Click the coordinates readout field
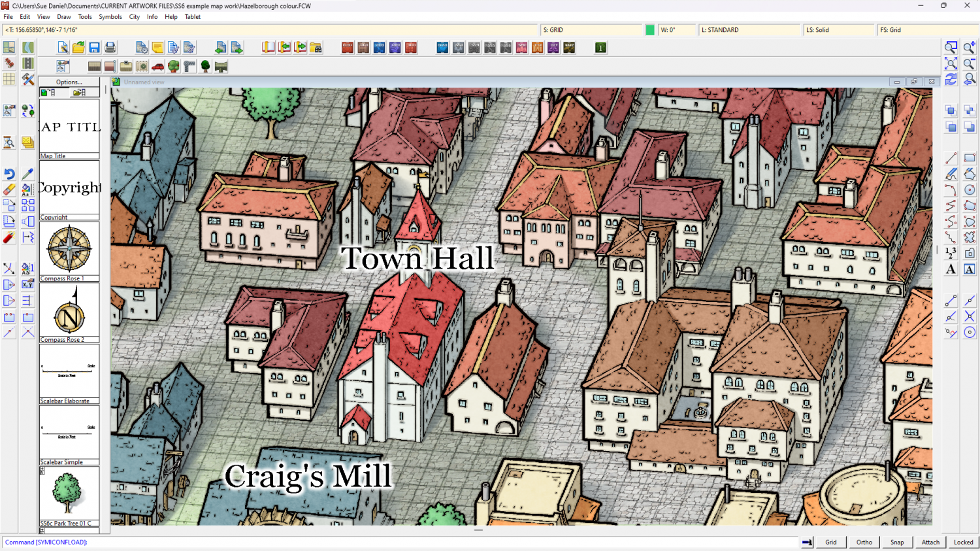Image resolution: width=980 pixels, height=551 pixels. (270, 30)
